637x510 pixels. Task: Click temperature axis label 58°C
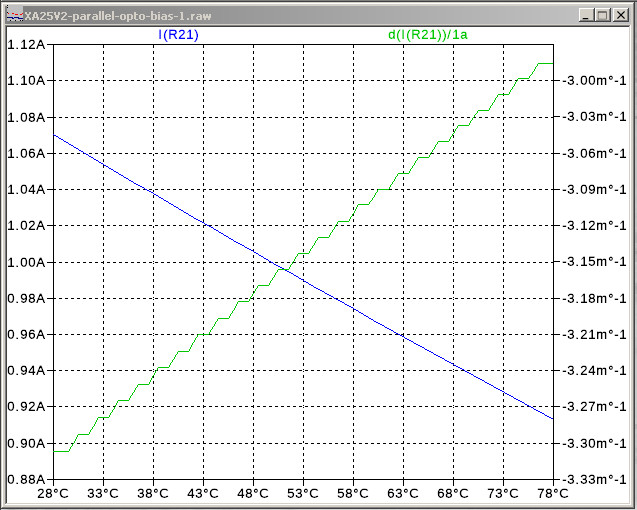(x=353, y=494)
